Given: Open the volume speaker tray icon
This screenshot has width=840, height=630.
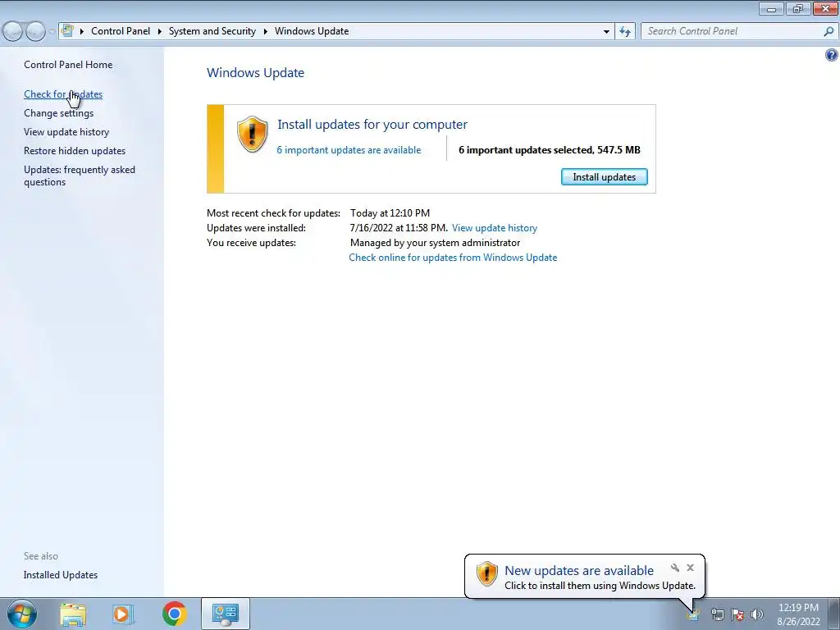Looking at the screenshot, I should click(757, 615).
